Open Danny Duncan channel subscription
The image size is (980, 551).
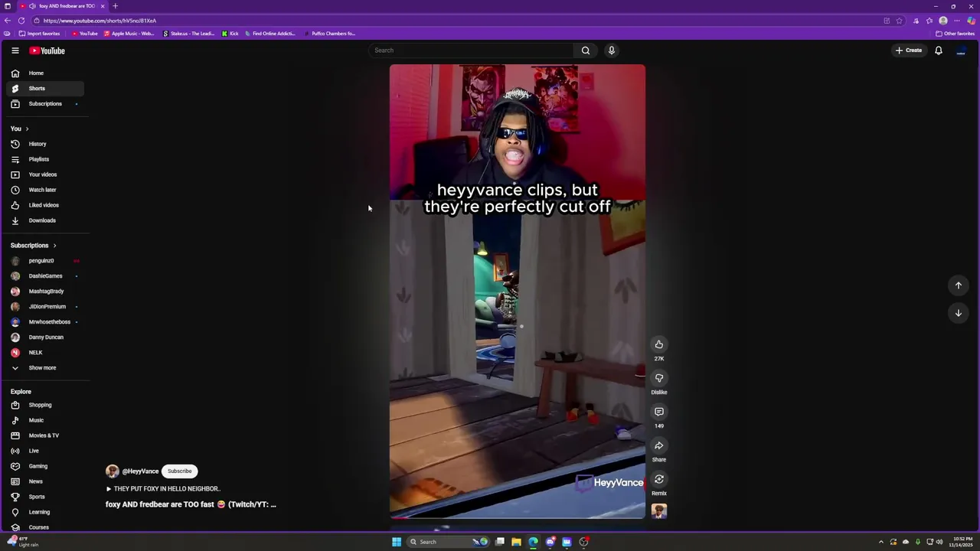[x=46, y=337]
